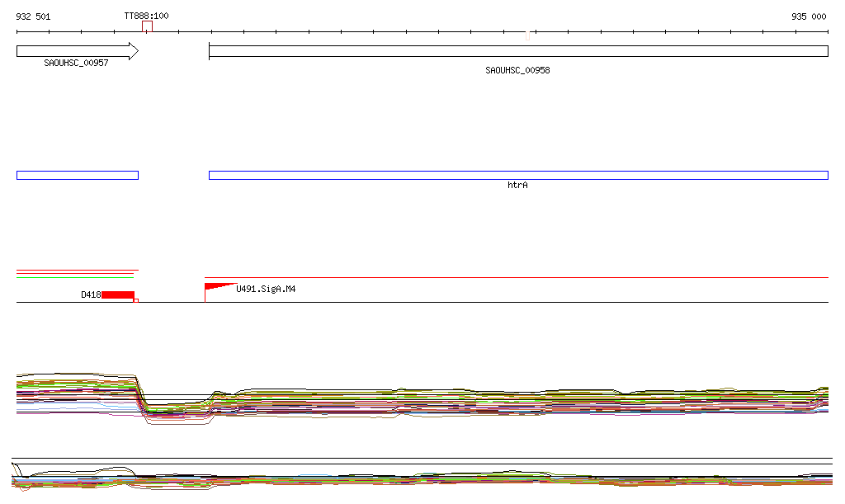Click the D418 text label
This screenshot has height=504, width=845.
coord(91,294)
